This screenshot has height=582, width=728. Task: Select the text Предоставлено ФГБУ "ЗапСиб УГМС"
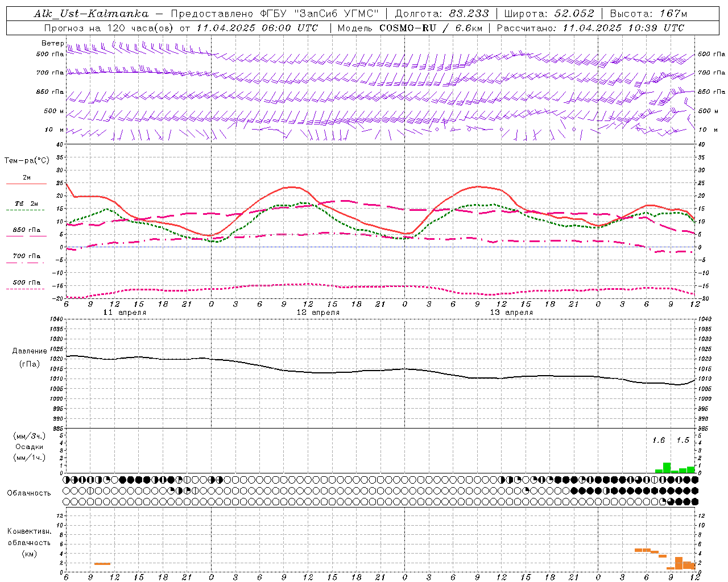[x=275, y=14]
